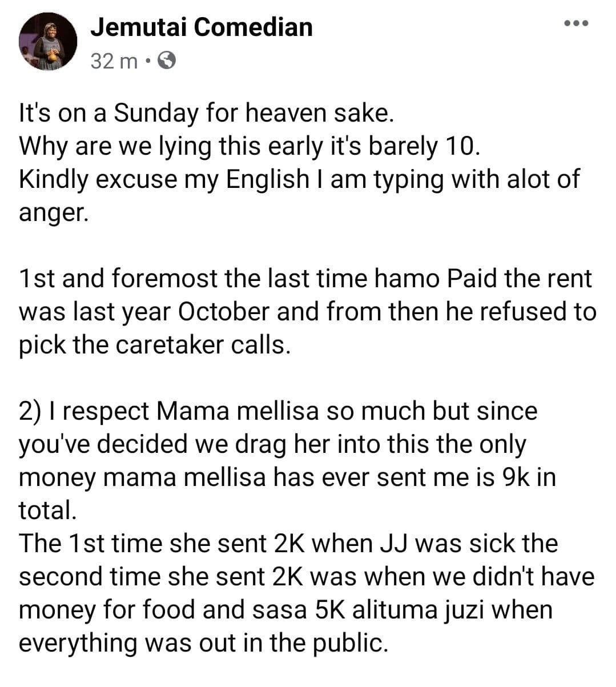
Task: Click the line "It's on a Sunday for heaven sake."
Action: point(206,114)
